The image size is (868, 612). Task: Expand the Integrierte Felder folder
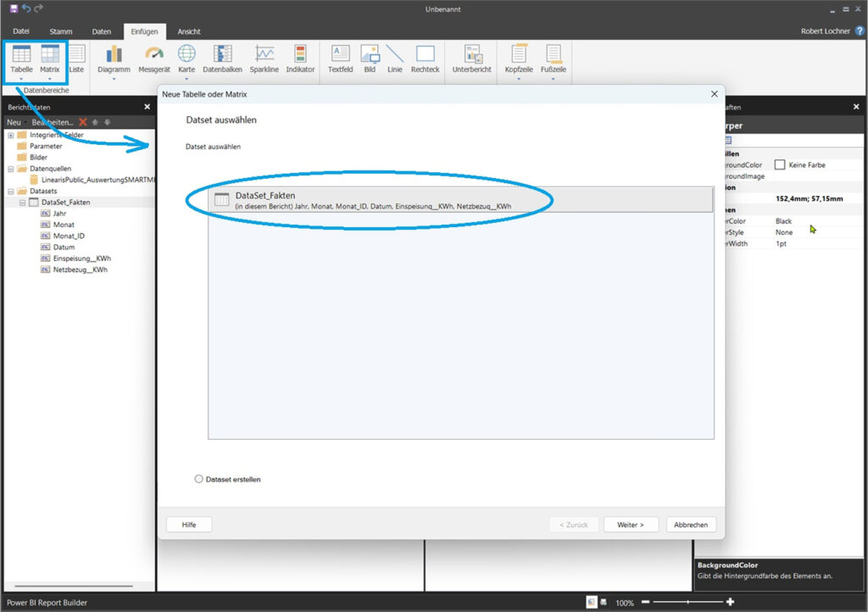pyautogui.click(x=10, y=136)
